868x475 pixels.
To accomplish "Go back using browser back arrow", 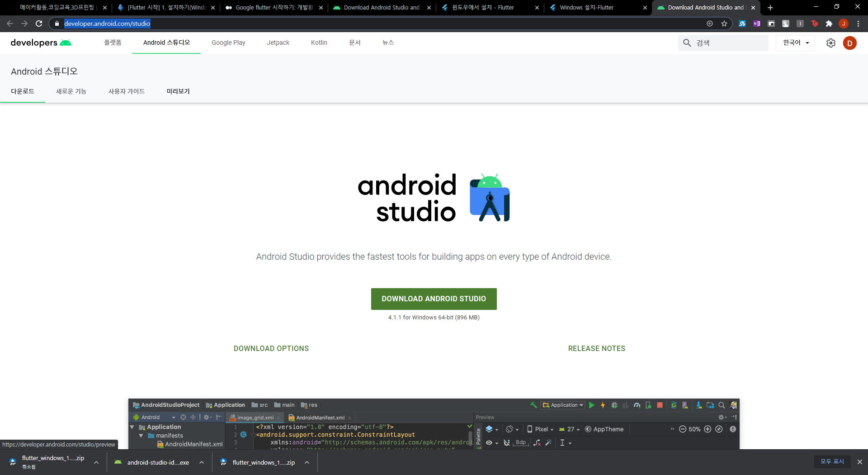I will 10,24.
